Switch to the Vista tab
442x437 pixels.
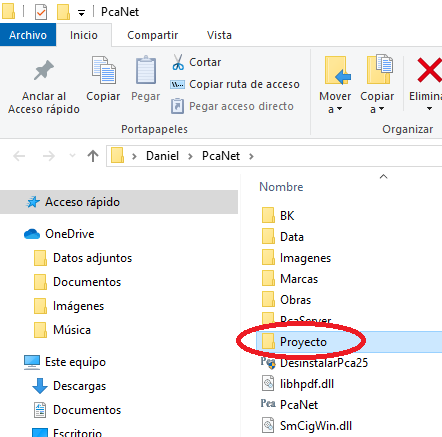[219, 35]
